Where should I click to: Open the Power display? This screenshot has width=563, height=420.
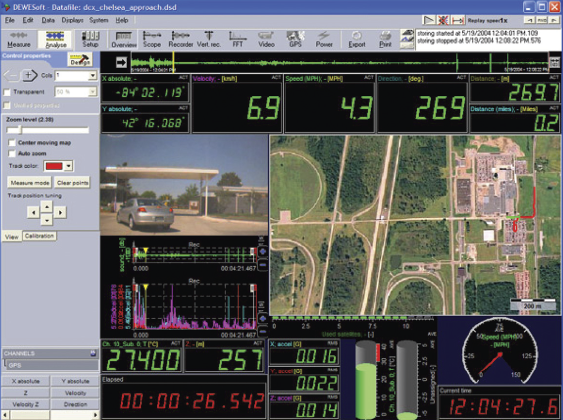324,39
